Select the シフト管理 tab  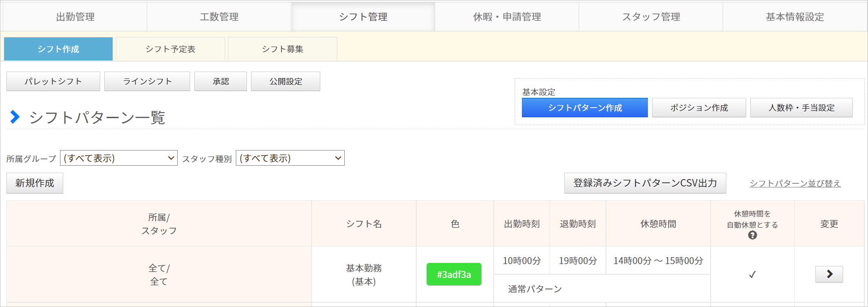(363, 17)
